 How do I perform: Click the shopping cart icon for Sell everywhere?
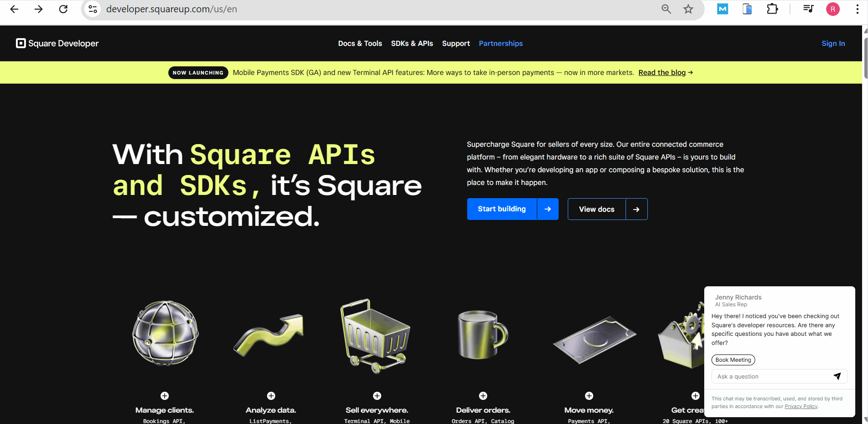pyautogui.click(x=375, y=336)
